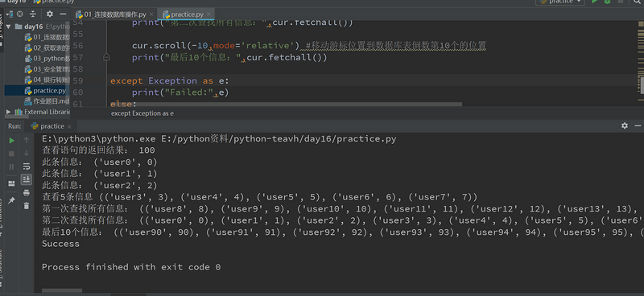Click the Stop process square in Run panel

click(11, 154)
